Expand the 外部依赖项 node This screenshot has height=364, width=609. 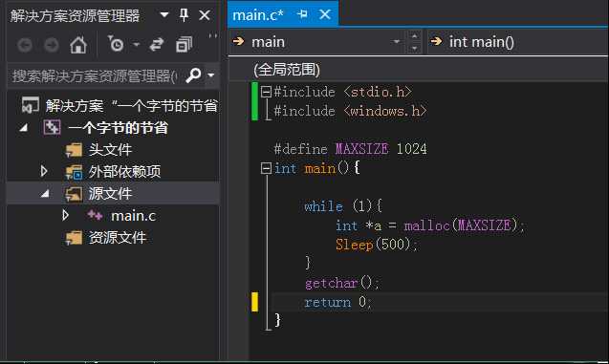44,171
